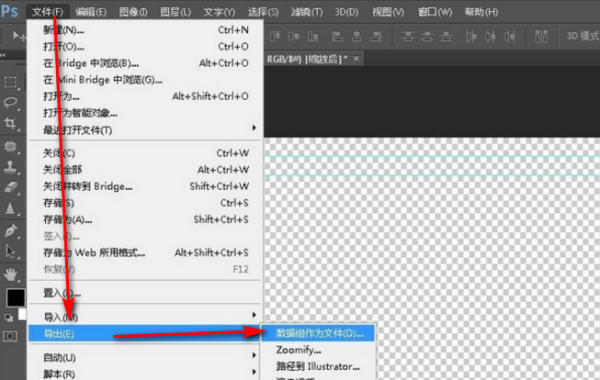Select the Lasso tool
The height and width of the screenshot is (380, 600).
coord(10,103)
